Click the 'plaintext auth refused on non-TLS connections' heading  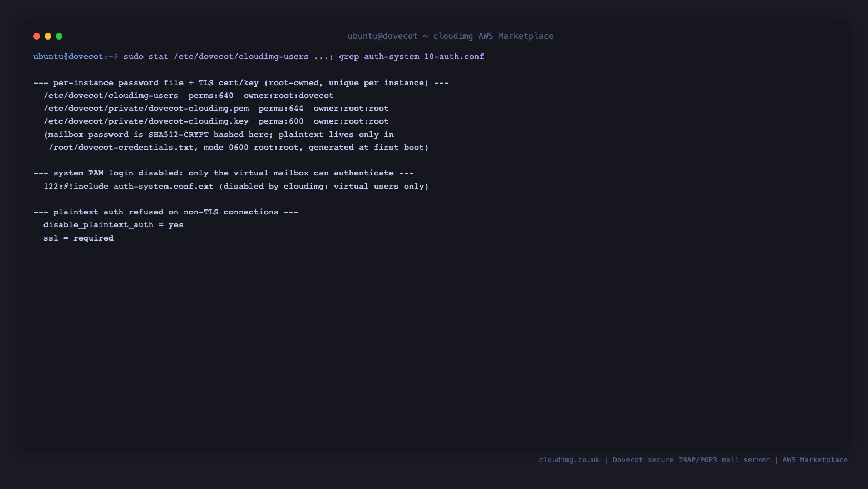[166, 212]
